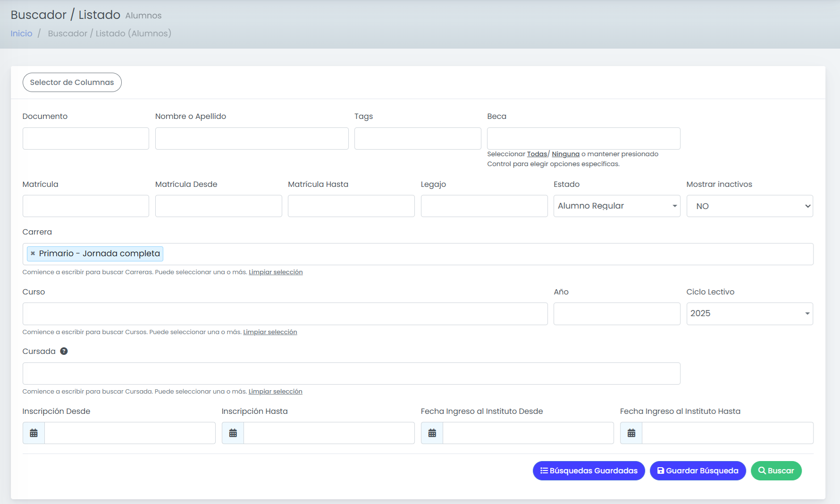Go to Inicio breadcrumb link
Viewport: 840px width, 504px height.
pos(21,34)
